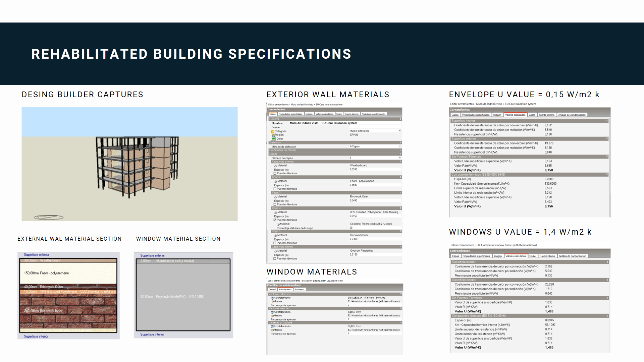The height and width of the screenshot is (362, 644).
Task: Click Valor U 0,150 in envelope panel
Action: [549, 170]
